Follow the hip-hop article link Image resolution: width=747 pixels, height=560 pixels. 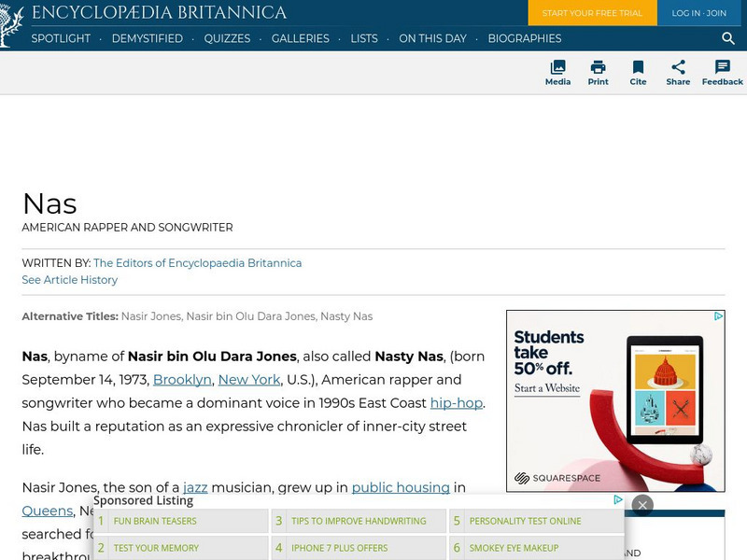(453, 403)
